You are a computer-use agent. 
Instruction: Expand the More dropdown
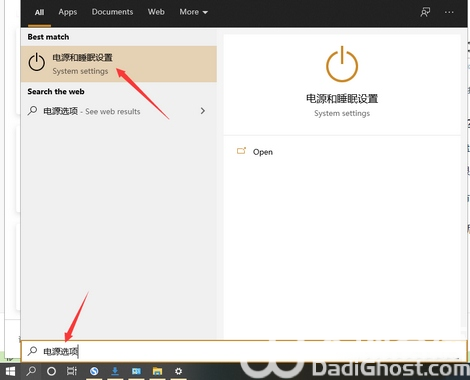pos(193,12)
